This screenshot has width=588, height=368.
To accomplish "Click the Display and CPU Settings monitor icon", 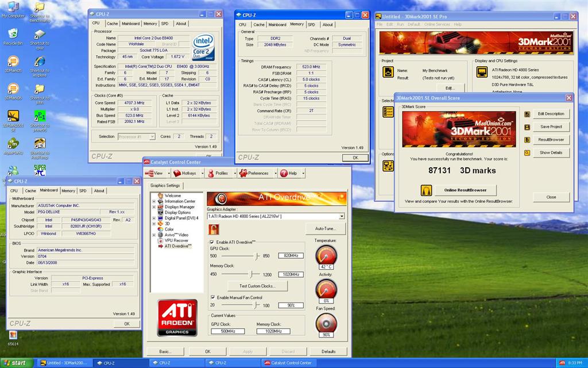I will [x=482, y=72].
